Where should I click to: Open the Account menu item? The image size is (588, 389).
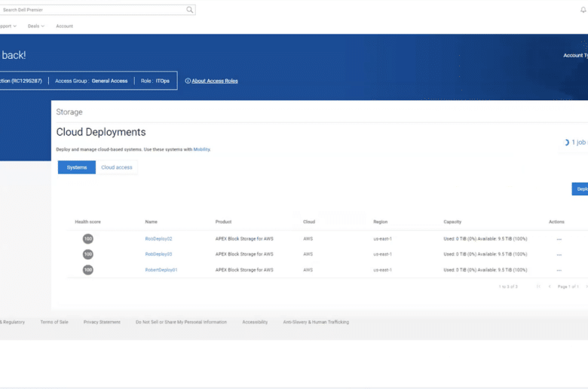pyautogui.click(x=65, y=26)
